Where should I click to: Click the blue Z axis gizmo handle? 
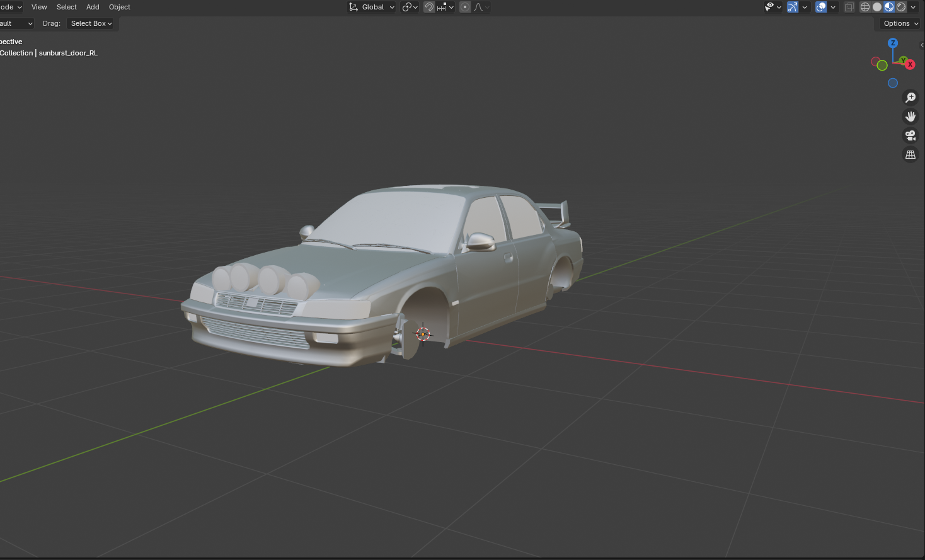click(x=893, y=43)
